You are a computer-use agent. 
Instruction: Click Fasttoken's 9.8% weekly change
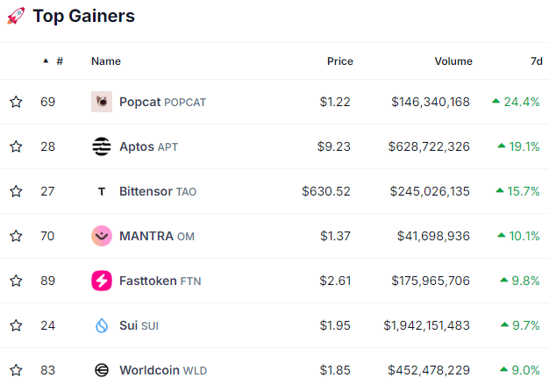pyautogui.click(x=519, y=281)
